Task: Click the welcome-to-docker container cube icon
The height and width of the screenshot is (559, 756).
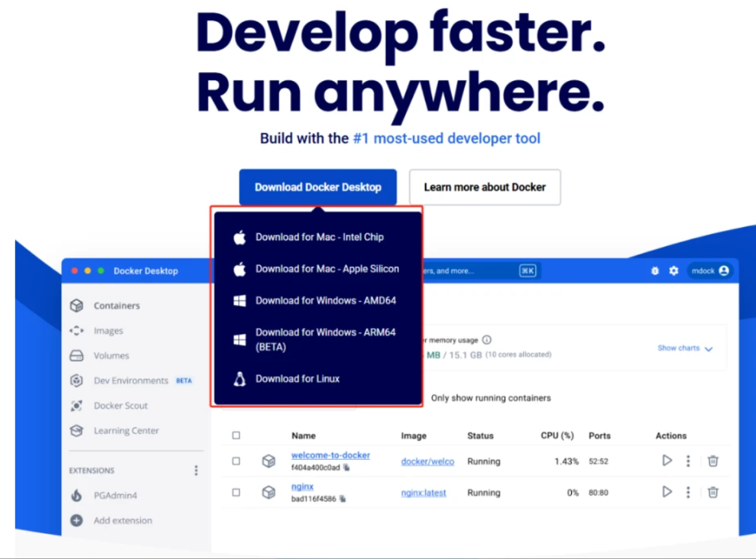Action: [x=269, y=461]
